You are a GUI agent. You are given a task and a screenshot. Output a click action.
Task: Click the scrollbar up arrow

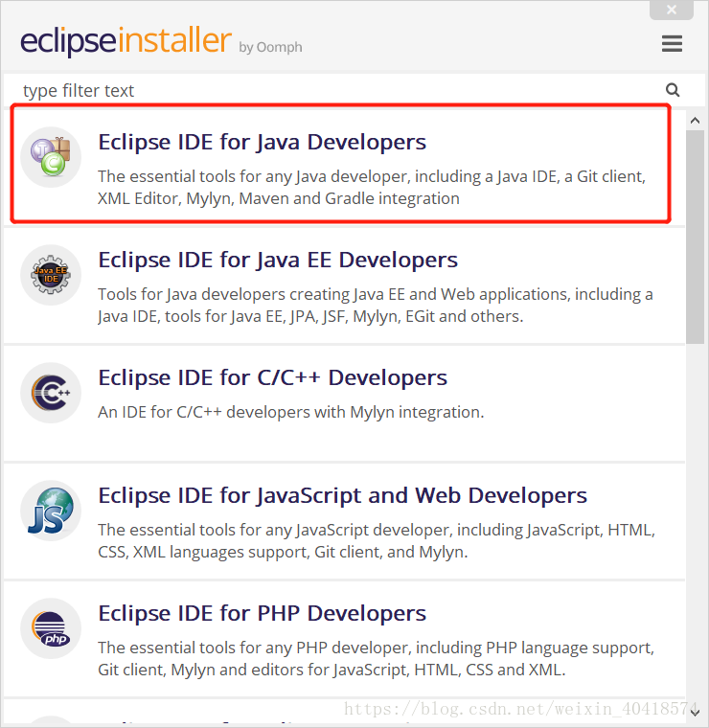[695, 121]
